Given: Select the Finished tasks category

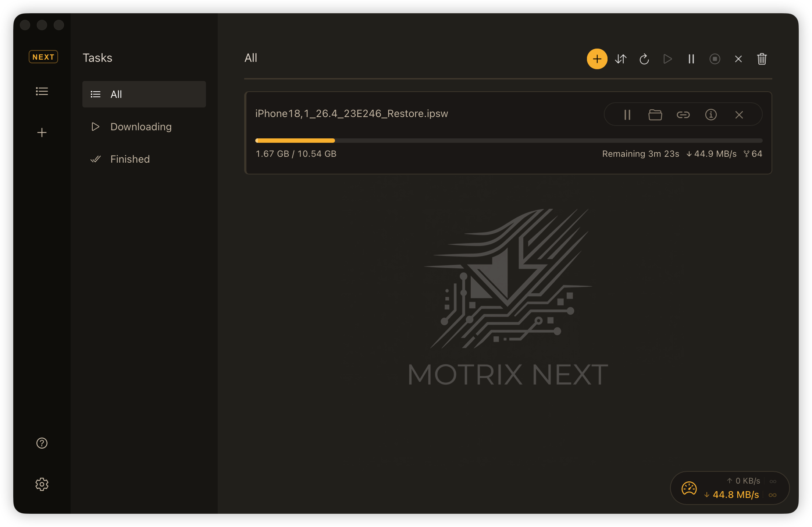Looking at the screenshot, I should pos(144,159).
